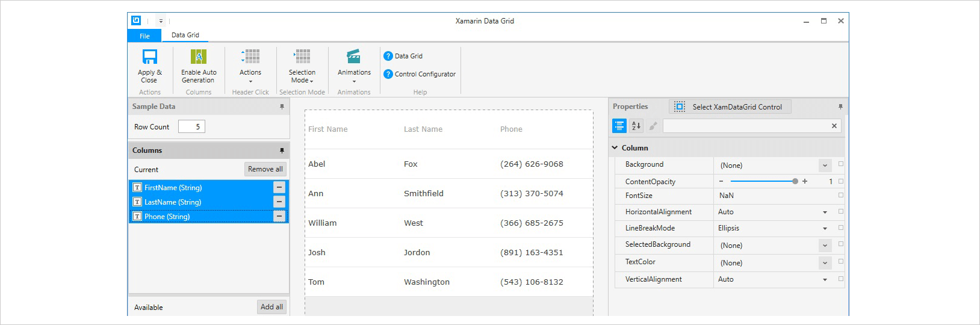Pin the Sample Data panel
The width and height of the screenshot is (980, 325).
tap(282, 107)
